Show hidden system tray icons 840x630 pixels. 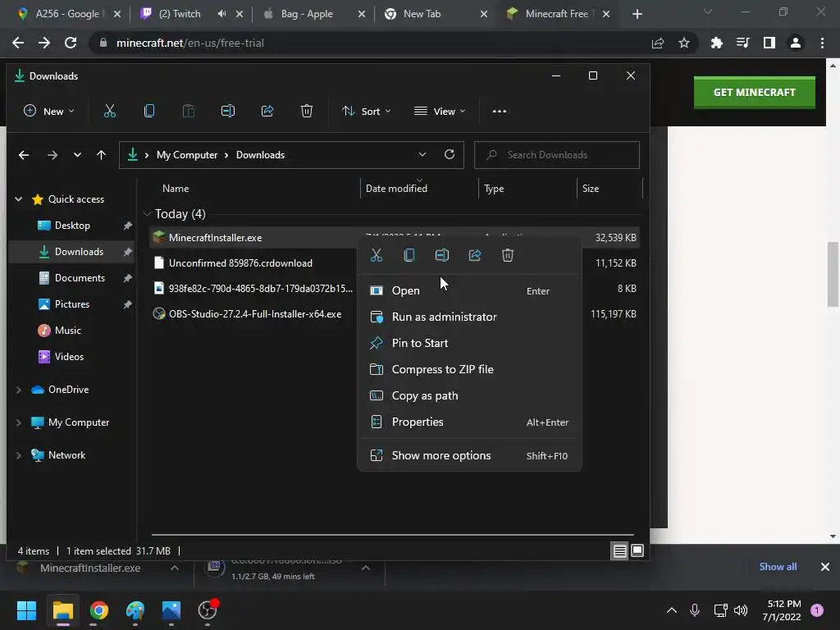tap(671, 610)
